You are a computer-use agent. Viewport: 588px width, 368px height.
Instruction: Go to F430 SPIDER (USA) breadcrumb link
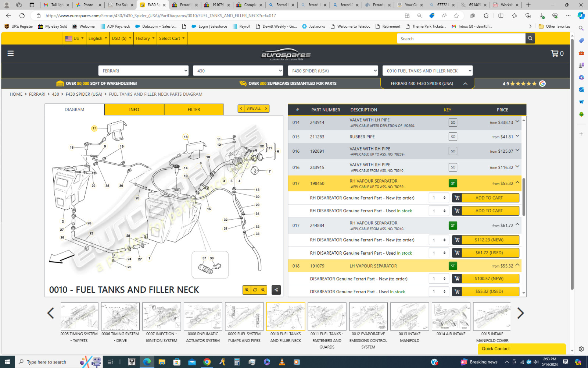coord(84,94)
